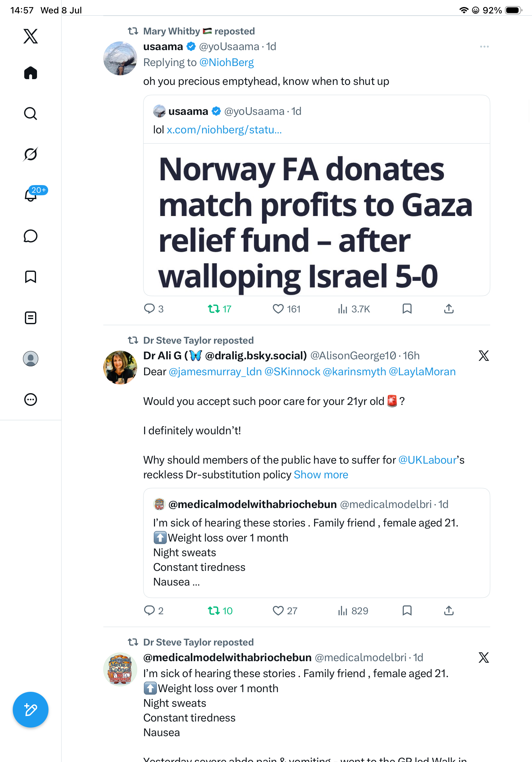Open Lists icon in sidebar

click(x=31, y=317)
